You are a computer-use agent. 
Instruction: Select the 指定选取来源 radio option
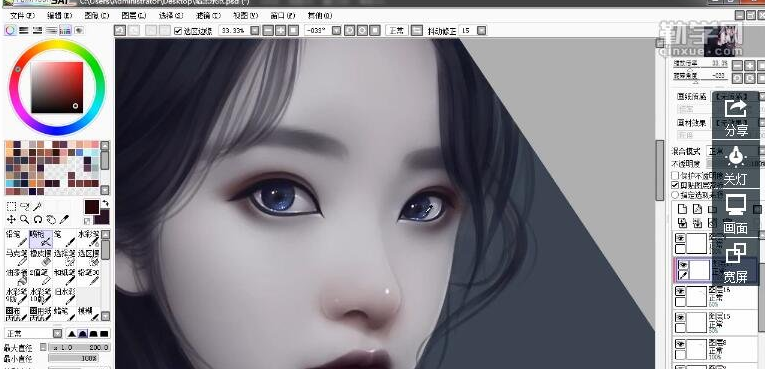point(675,195)
